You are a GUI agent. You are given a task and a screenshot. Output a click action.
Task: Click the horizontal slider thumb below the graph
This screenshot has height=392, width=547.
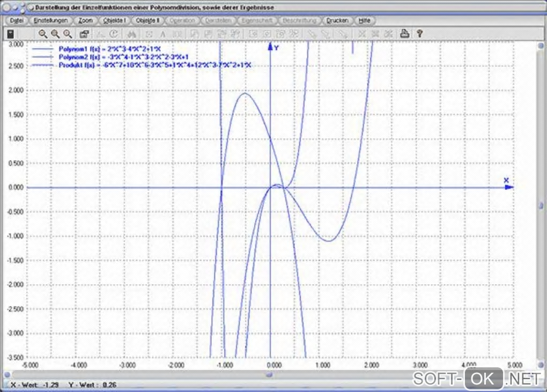point(269,374)
